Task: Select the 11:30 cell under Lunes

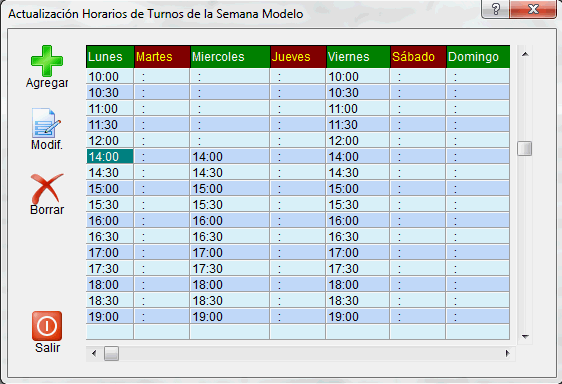Action: point(110,125)
